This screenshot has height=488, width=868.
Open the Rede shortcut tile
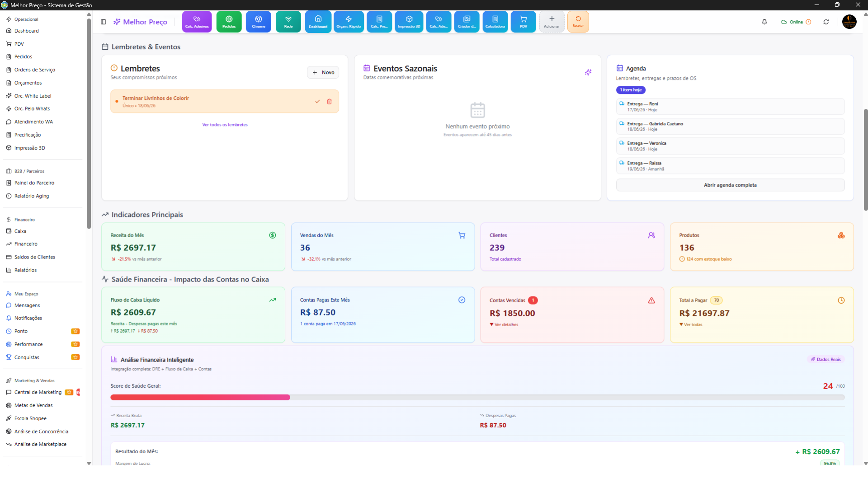click(x=288, y=22)
